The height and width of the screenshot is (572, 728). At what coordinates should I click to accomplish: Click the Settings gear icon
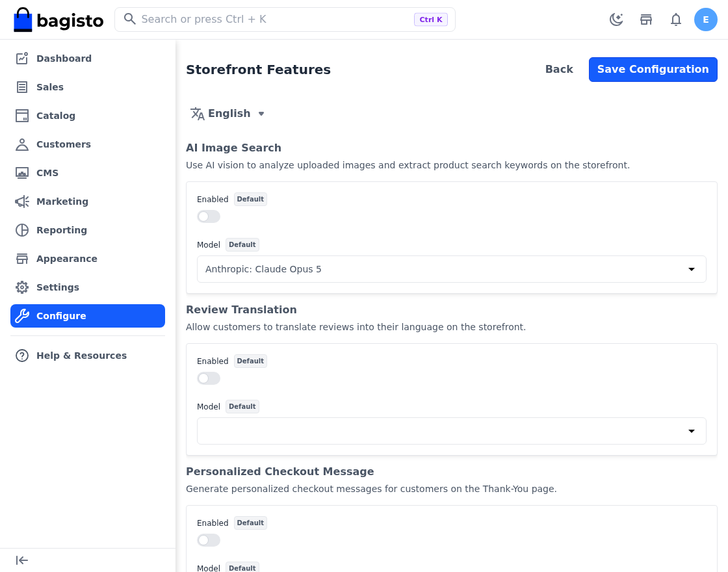tap(22, 287)
